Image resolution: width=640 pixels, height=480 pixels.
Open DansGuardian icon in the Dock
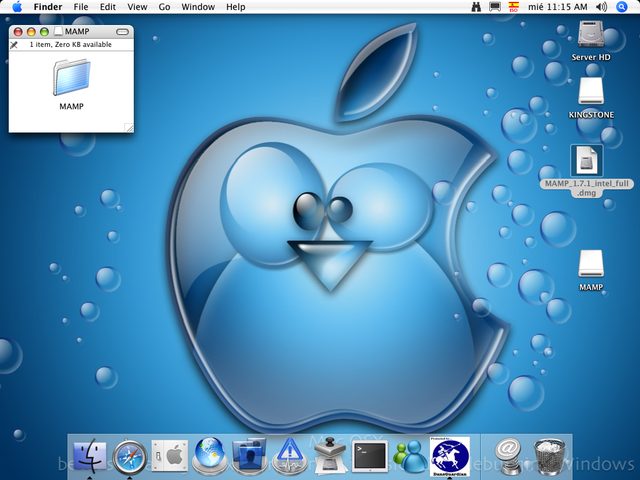[x=450, y=456]
